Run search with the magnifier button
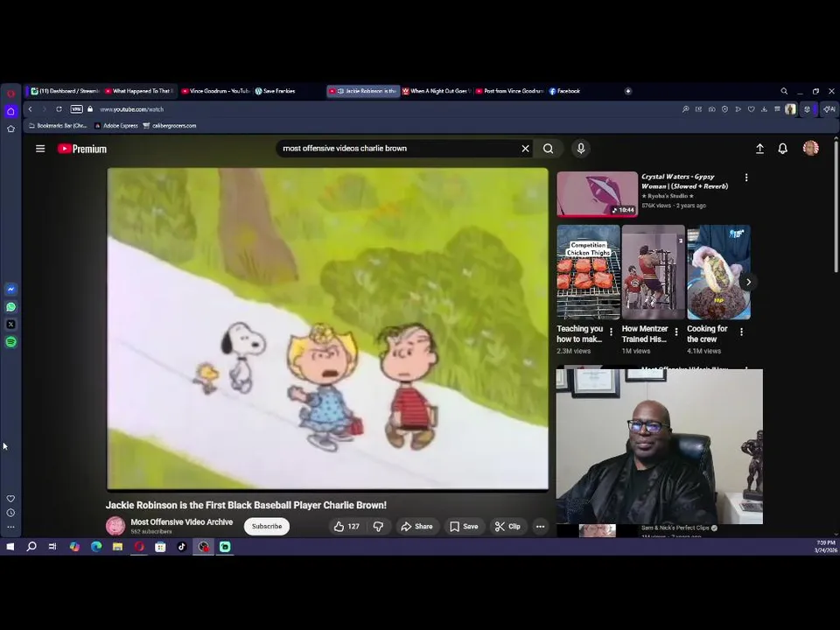Screen dimensions: 840x630 pyautogui.click(x=548, y=149)
